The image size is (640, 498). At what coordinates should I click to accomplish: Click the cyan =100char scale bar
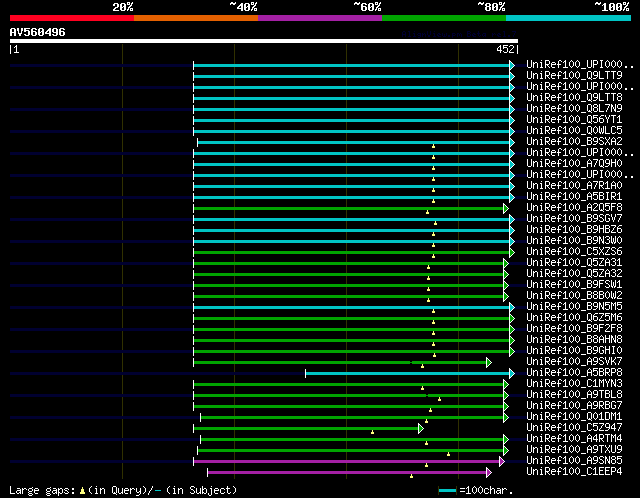(447, 490)
